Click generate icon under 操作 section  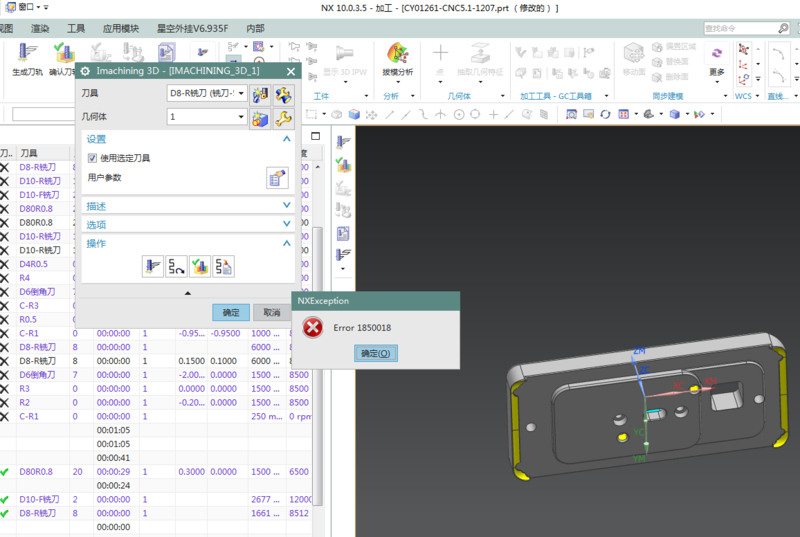click(x=153, y=266)
